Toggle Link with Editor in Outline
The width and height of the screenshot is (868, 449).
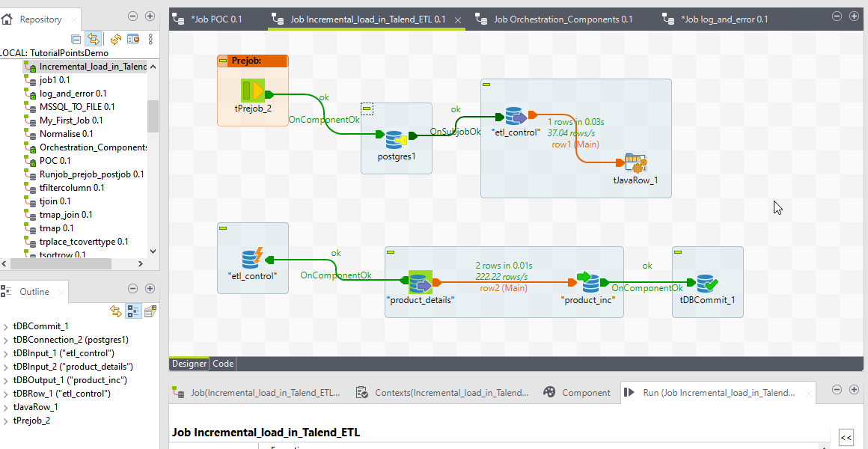[x=116, y=311]
